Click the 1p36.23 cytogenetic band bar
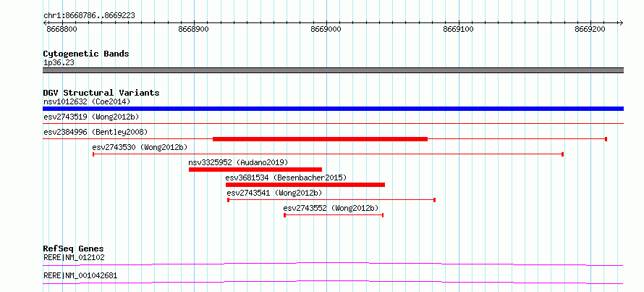The height and width of the screenshot is (292, 644). 333,70
